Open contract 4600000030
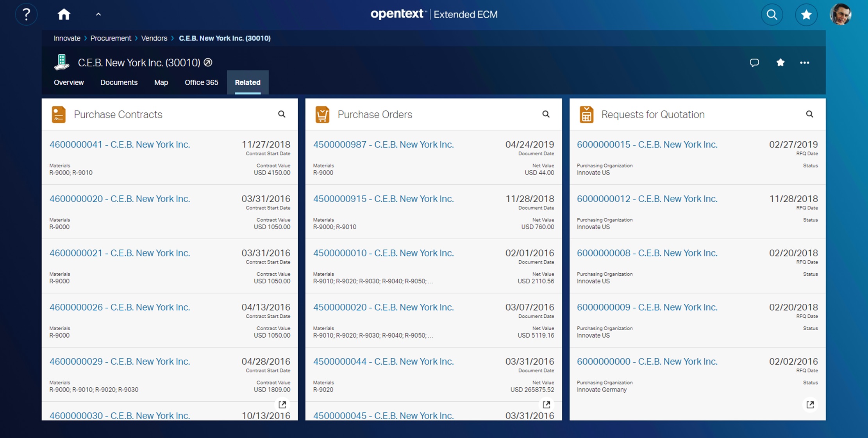This screenshot has width=868, height=438. click(x=120, y=415)
